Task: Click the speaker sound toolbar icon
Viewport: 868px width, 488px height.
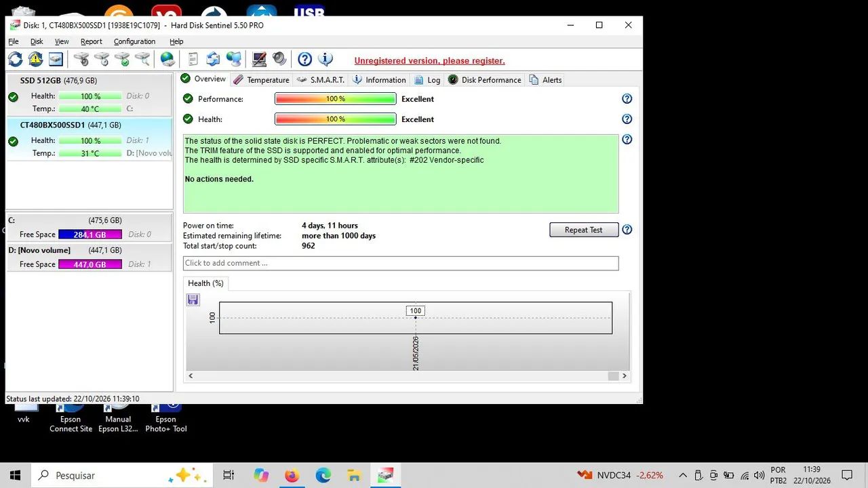Action: tap(279, 60)
